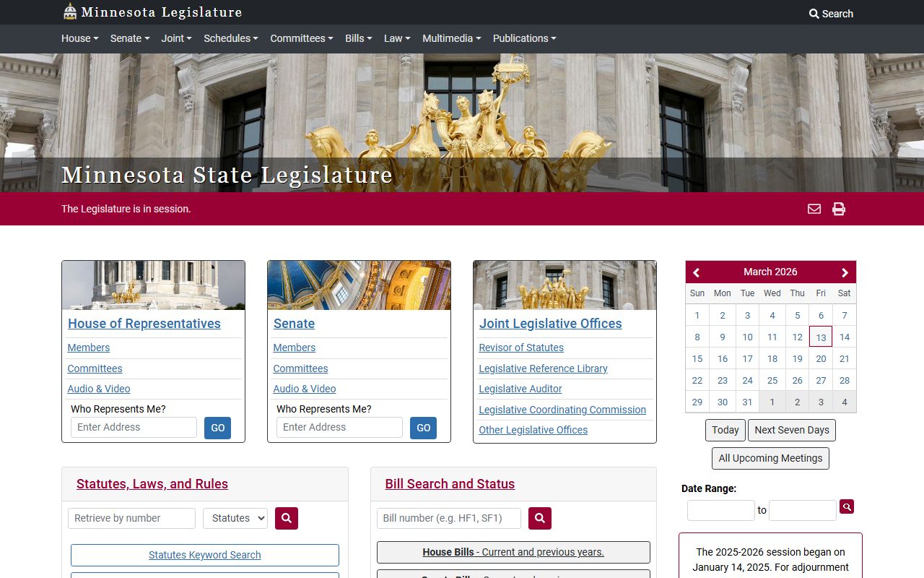924x578 pixels.
Task: Click Joint Legislative Offices card image
Action: point(565,285)
